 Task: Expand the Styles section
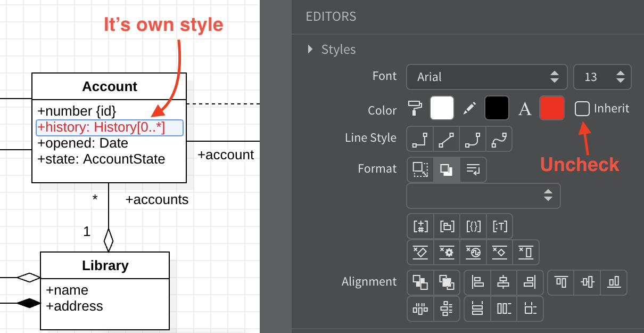[x=310, y=50]
